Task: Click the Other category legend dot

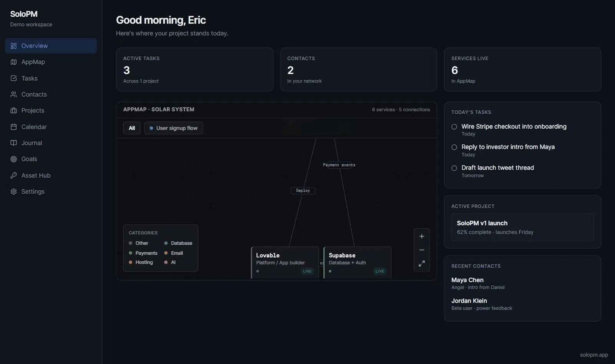Action: pyautogui.click(x=131, y=243)
